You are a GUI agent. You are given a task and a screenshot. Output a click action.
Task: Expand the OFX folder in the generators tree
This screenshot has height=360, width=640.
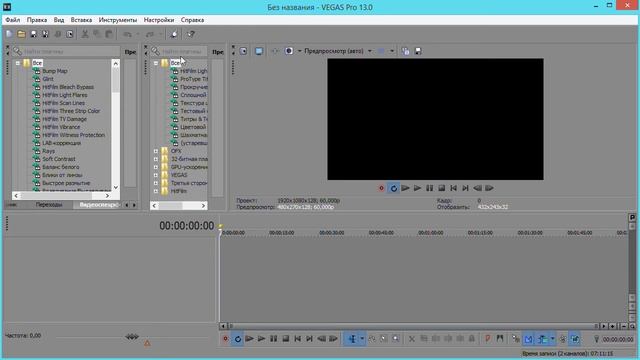point(156,151)
